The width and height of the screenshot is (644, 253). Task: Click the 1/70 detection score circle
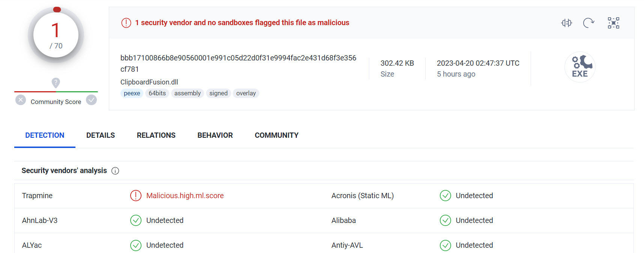[x=56, y=35]
